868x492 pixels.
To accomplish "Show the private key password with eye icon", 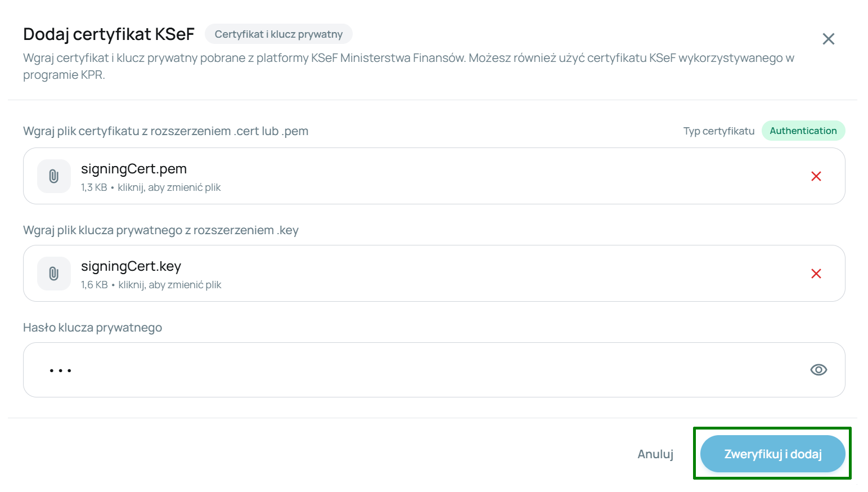I will (x=818, y=370).
